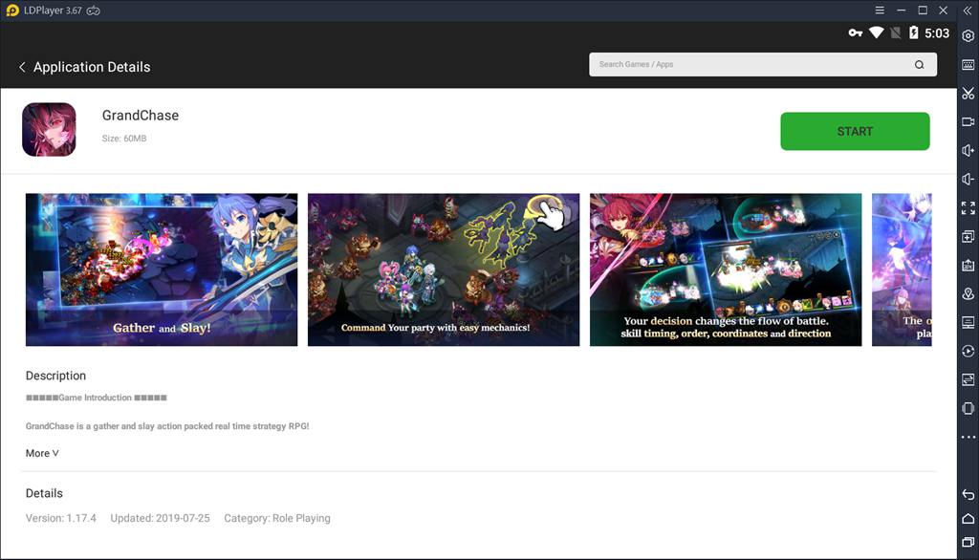Screen dimensions: 979x560
Task: Click the Game Introduction line
Action: point(97,398)
